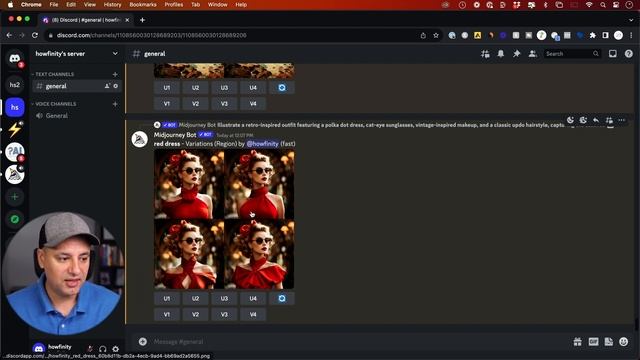640x360 pixels.
Task: Open the Chrome Window menu
Action: click(218, 4)
